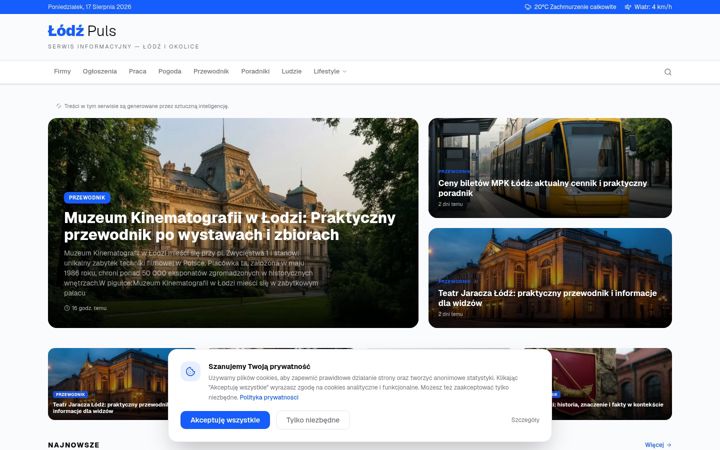Open the Ogłoszenia menu item
720x450 pixels.
tap(100, 71)
